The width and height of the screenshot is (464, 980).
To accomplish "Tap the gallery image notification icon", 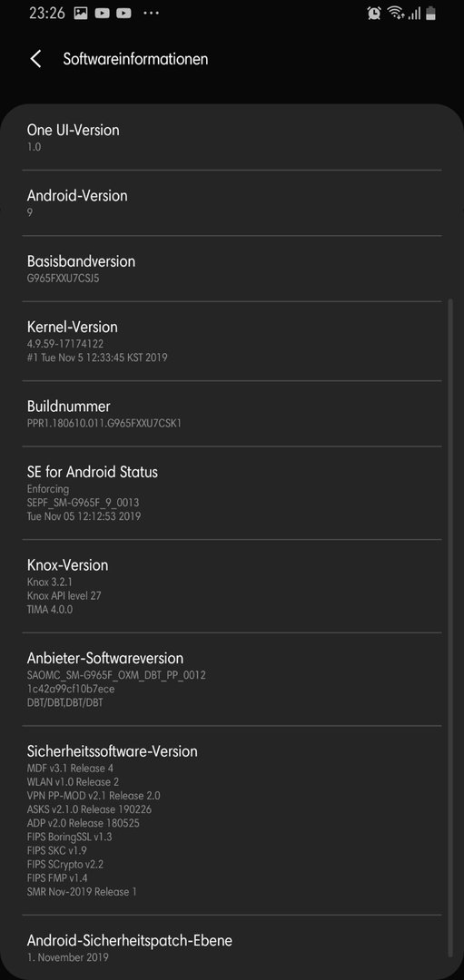I will 81,13.
